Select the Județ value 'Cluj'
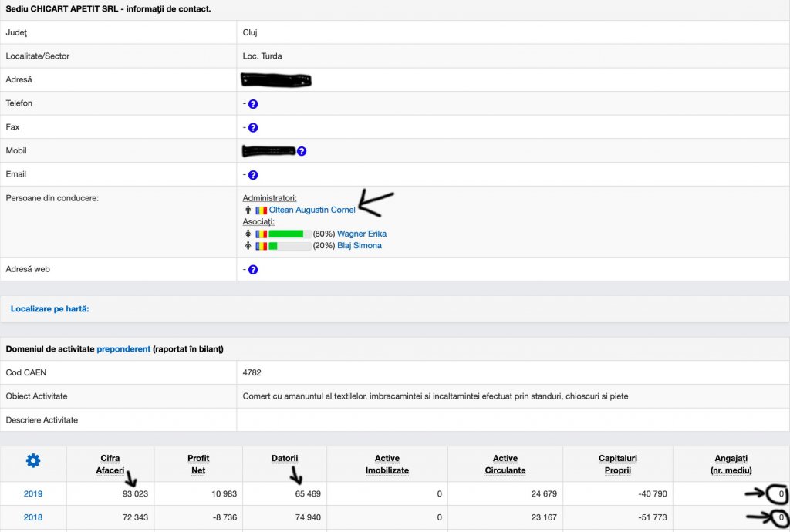The height and width of the screenshot is (532, 790). [x=250, y=32]
